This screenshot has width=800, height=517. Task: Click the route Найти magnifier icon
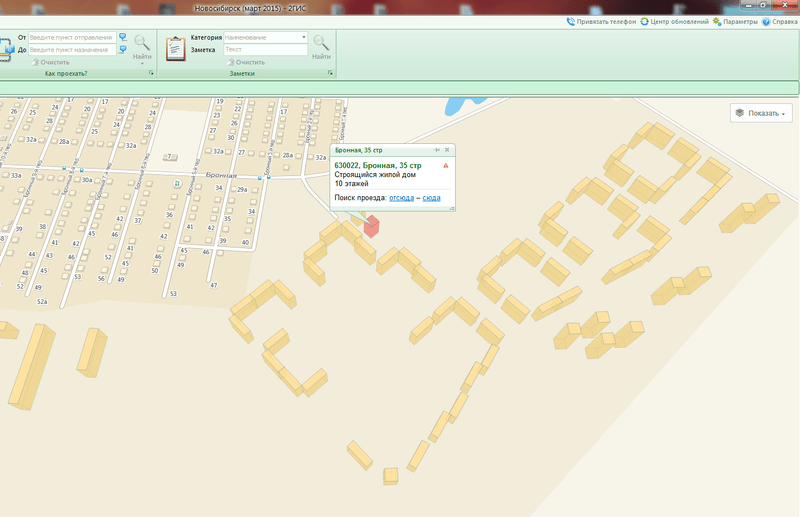(x=142, y=43)
